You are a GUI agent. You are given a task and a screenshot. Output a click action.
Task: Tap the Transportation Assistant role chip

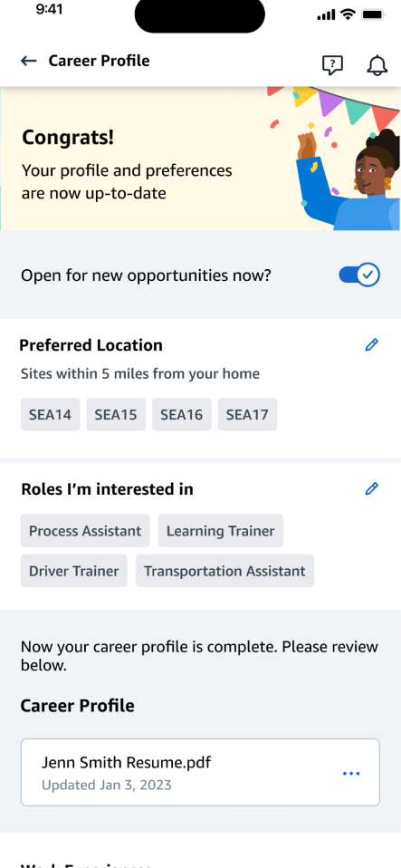pos(224,571)
